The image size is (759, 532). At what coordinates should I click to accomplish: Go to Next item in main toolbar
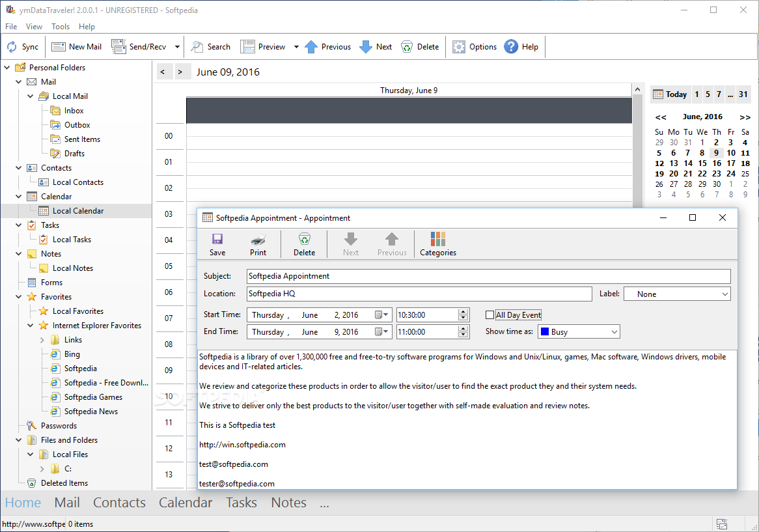tap(376, 47)
